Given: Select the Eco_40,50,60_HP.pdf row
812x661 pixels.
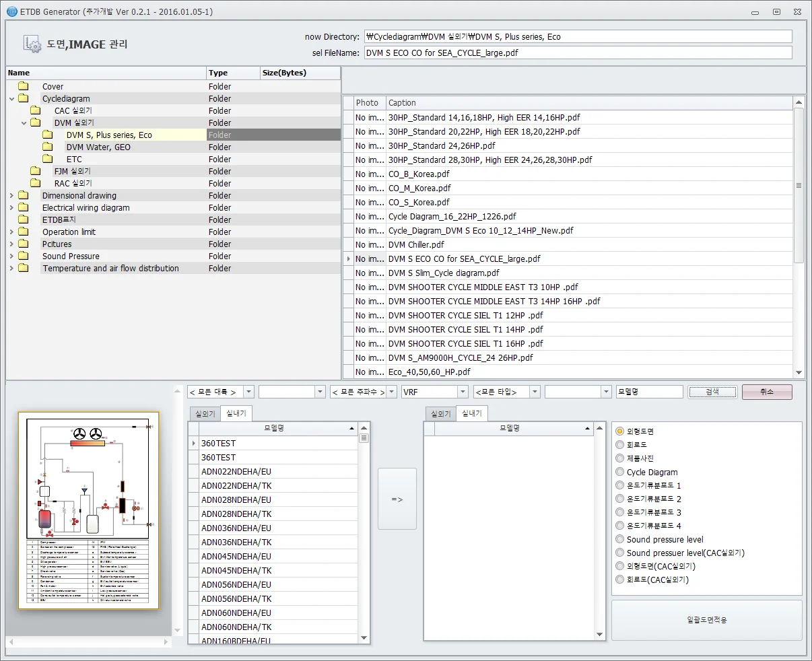Looking at the screenshot, I should 568,372.
